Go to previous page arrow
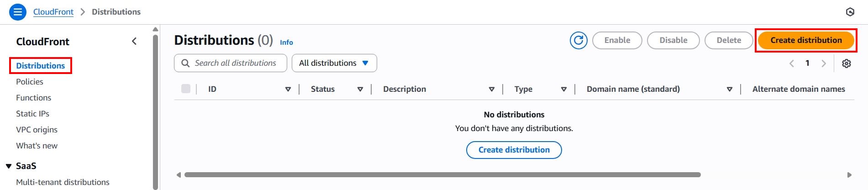Screen dimensions: 868x190 point(792,63)
